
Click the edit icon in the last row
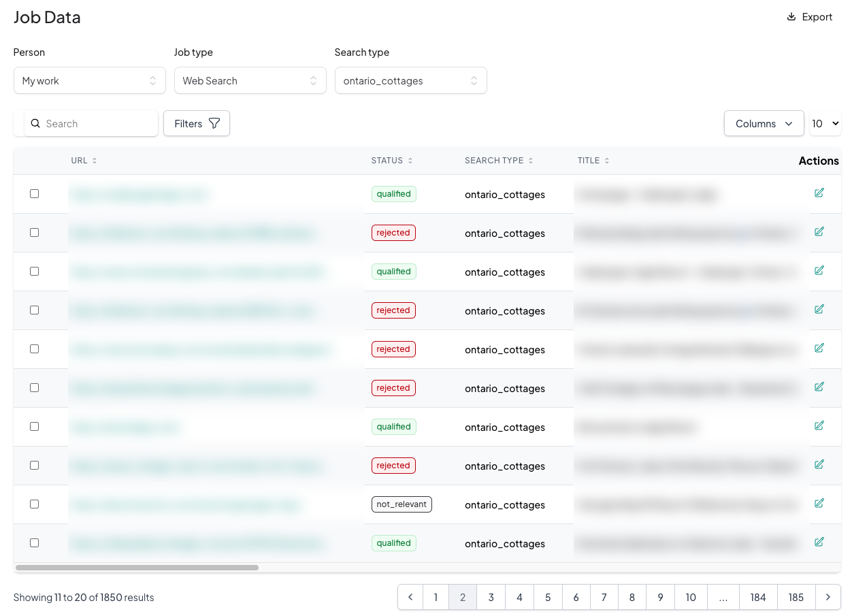click(819, 542)
